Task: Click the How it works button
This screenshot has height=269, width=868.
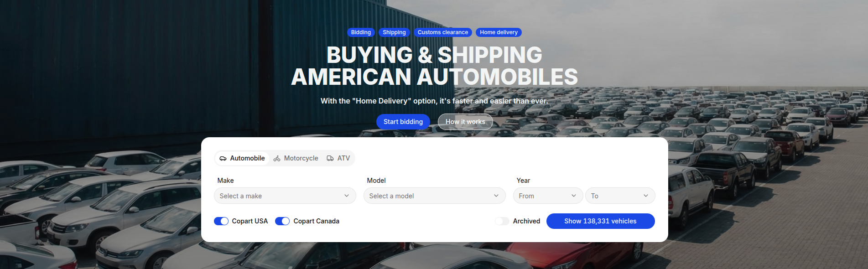Action: pyautogui.click(x=465, y=122)
